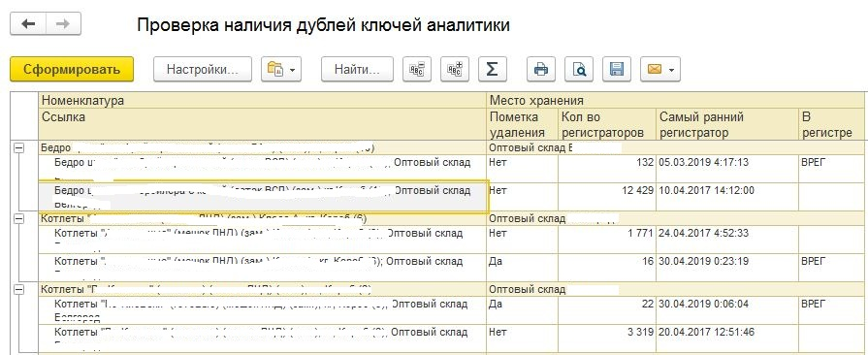Select cell with value 132
This screenshot has width=868, height=355.
607,169
